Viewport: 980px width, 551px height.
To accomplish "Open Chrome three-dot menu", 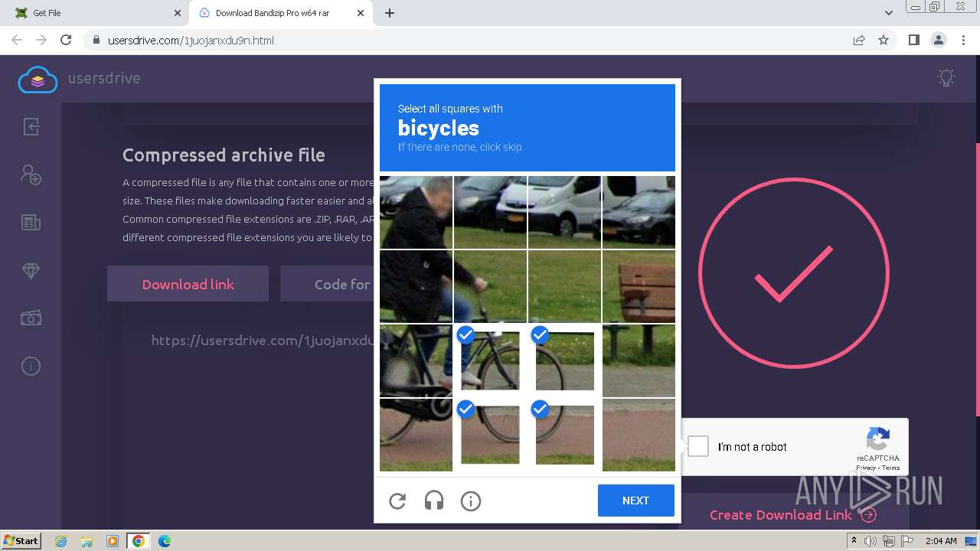I will [962, 40].
